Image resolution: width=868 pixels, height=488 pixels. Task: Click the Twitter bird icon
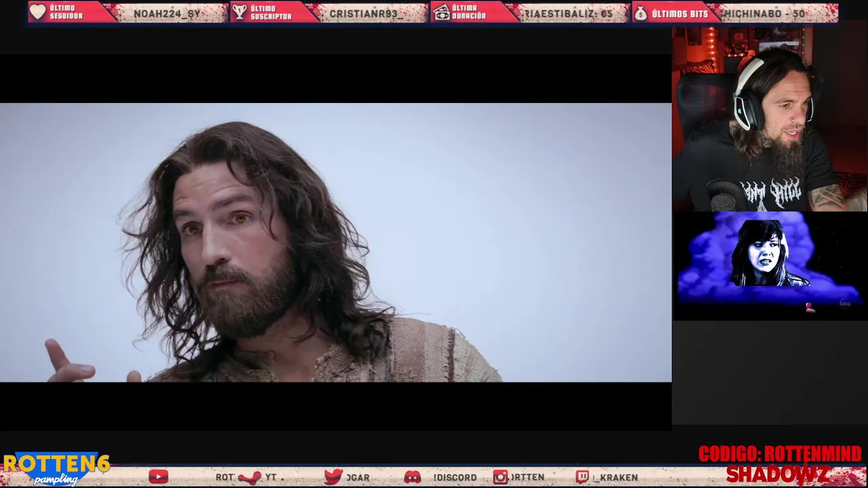(x=333, y=477)
